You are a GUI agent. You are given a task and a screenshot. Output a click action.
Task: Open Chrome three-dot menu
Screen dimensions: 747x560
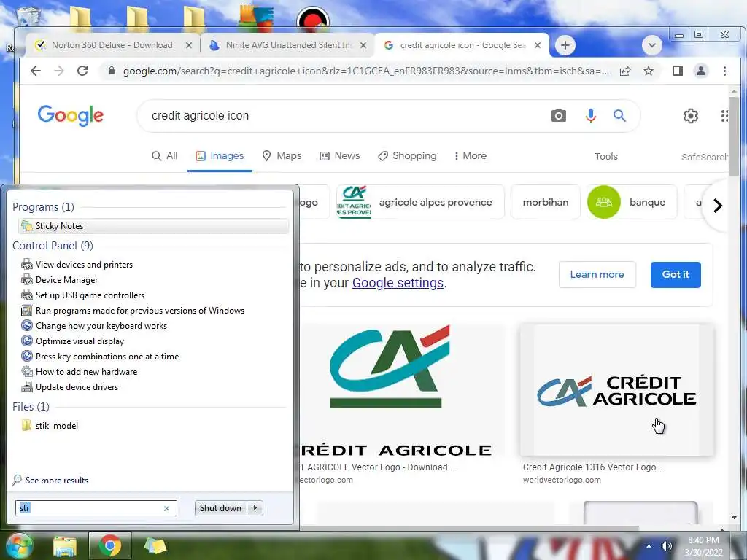(724, 71)
